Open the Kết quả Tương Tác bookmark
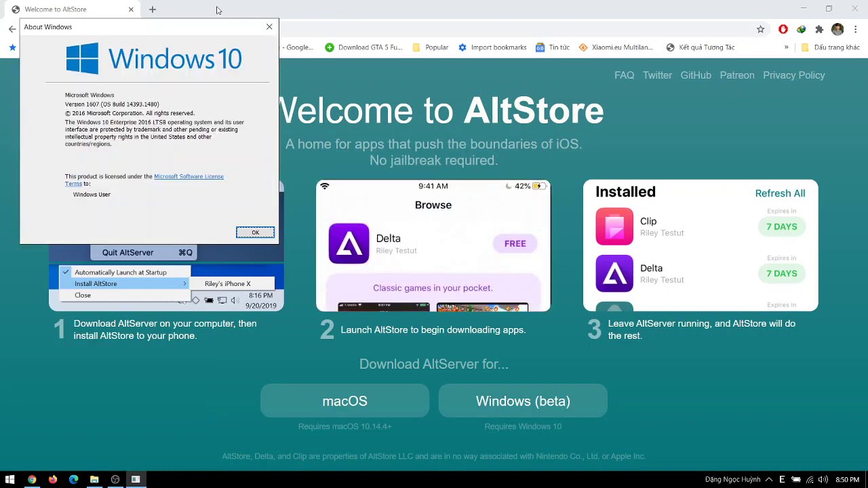868x488 pixels. point(701,47)
